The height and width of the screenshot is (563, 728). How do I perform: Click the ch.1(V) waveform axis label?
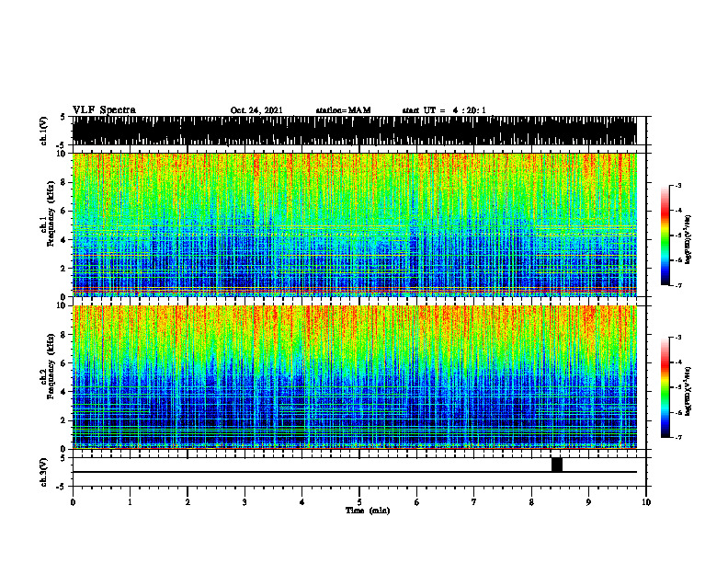[43, 131]
